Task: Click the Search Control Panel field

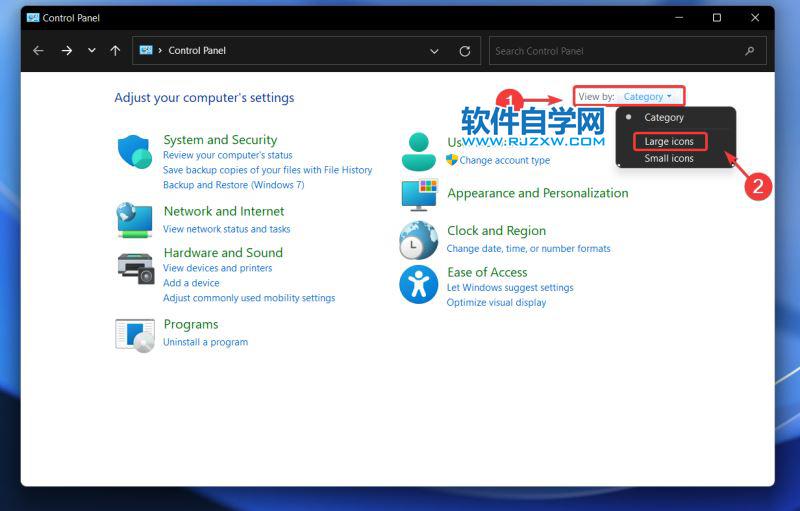Action: pos(628,50)
